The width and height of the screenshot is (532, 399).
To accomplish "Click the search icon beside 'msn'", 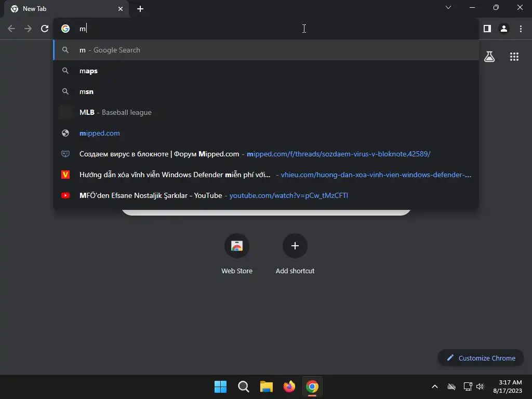I will point(65,91).
